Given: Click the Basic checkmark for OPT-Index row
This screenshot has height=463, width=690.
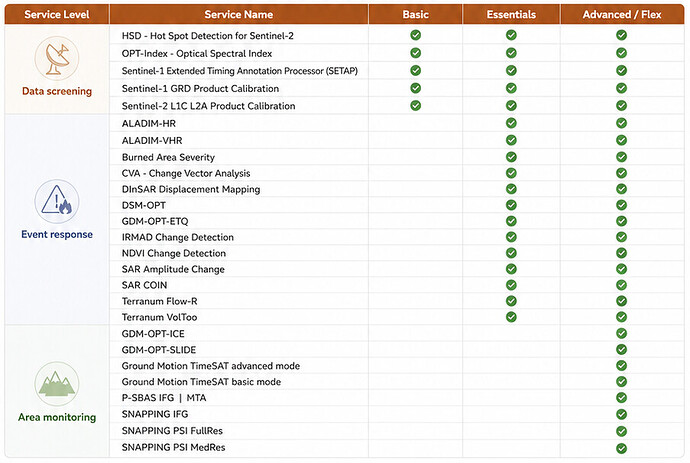Looking at the screenshot, I should coord(415,53).
